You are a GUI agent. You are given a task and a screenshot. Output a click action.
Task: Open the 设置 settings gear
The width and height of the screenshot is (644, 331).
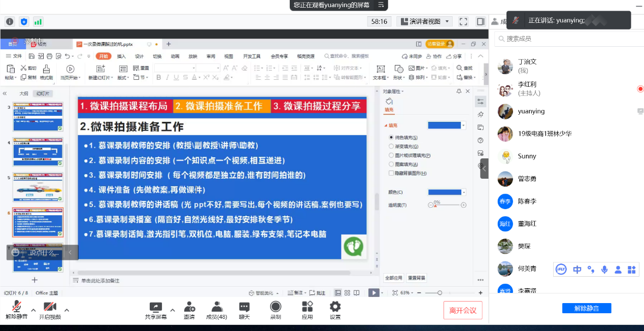(335, 307)
